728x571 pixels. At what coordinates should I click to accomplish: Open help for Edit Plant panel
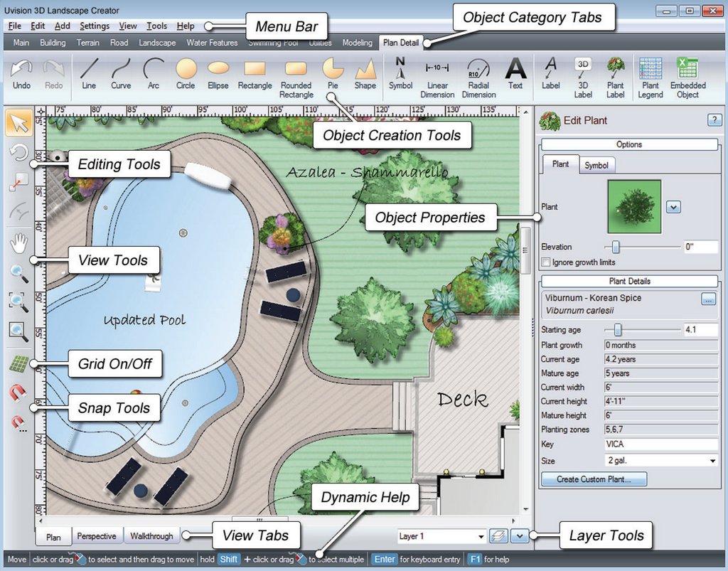[714, 120]
